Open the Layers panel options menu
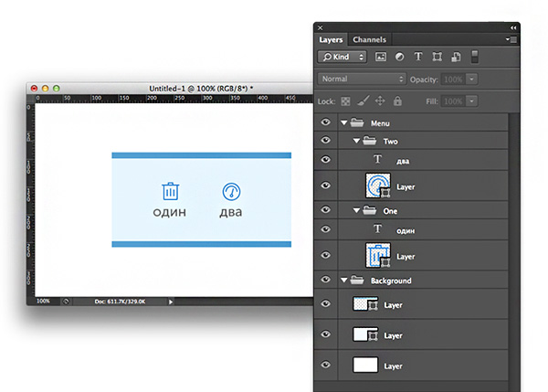This screenshot has width=548, height=392. pos(512,40)
